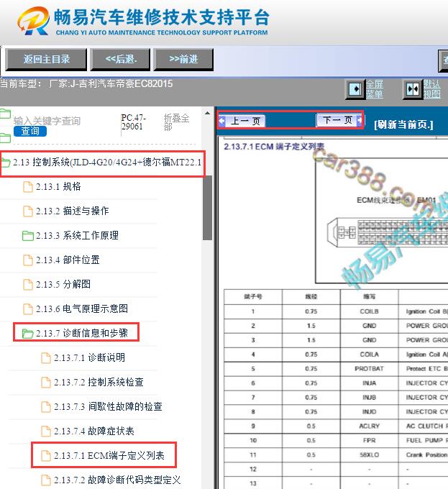Click the 全屏菜单 link
The width and height of the screenshot is (448, 489).
pyautogui.click(x=375, y=89)
